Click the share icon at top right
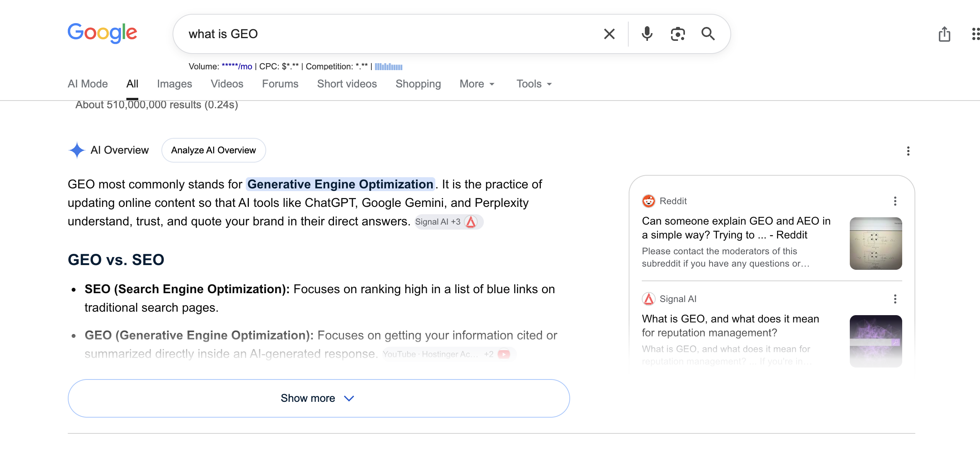980x460 pixels. click(x=944, y=34)
